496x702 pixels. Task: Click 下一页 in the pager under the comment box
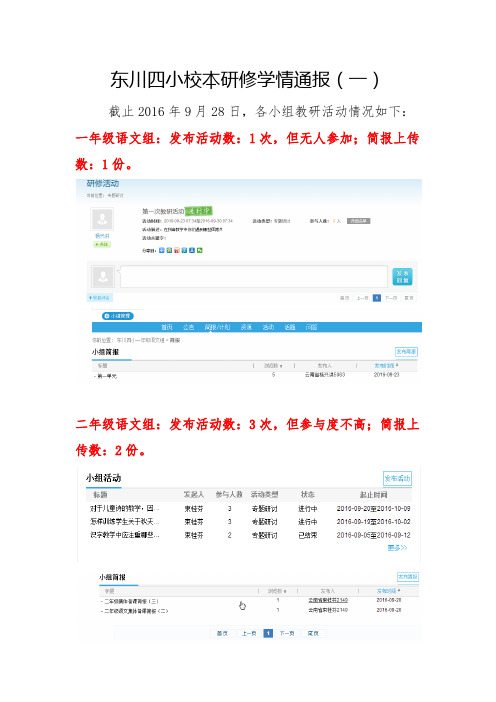pos(391,298)
